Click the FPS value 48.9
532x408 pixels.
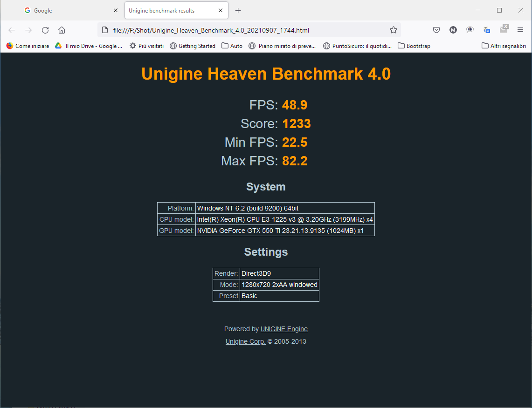295,105
